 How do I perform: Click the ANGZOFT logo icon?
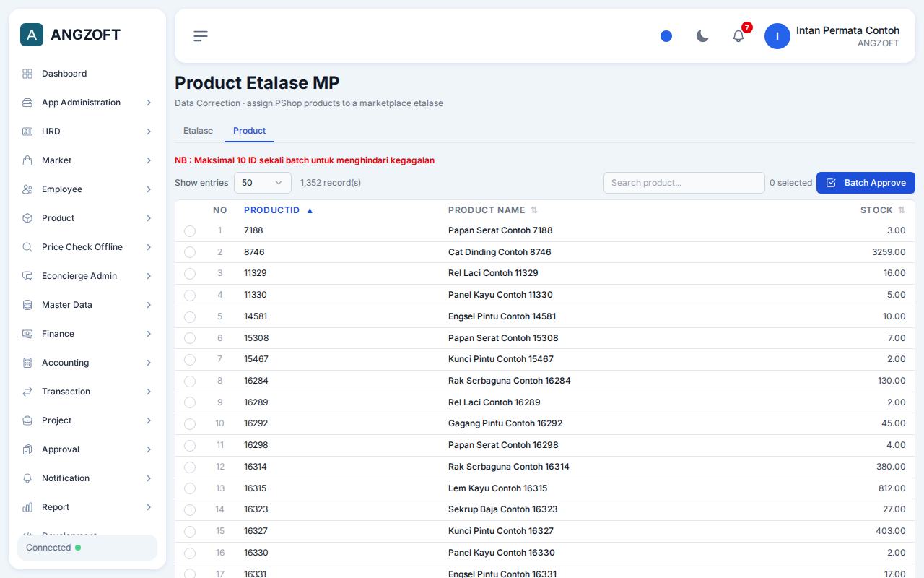tap(32, 35)
